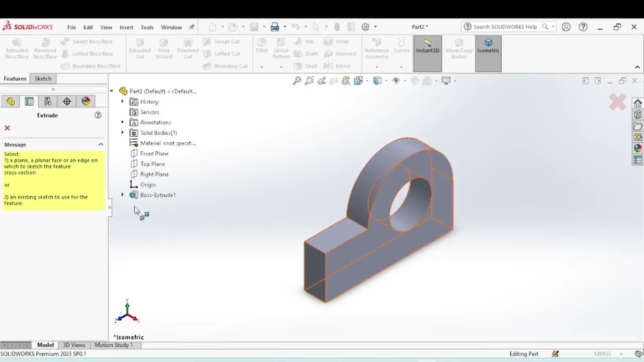Open the View Orientation cube icon
Viewport: 644px width, 362px height.
click(x=358, y=80)
